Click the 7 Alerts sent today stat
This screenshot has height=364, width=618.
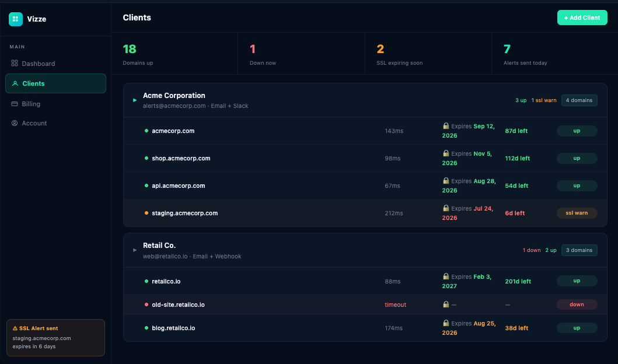coord(555,54)
